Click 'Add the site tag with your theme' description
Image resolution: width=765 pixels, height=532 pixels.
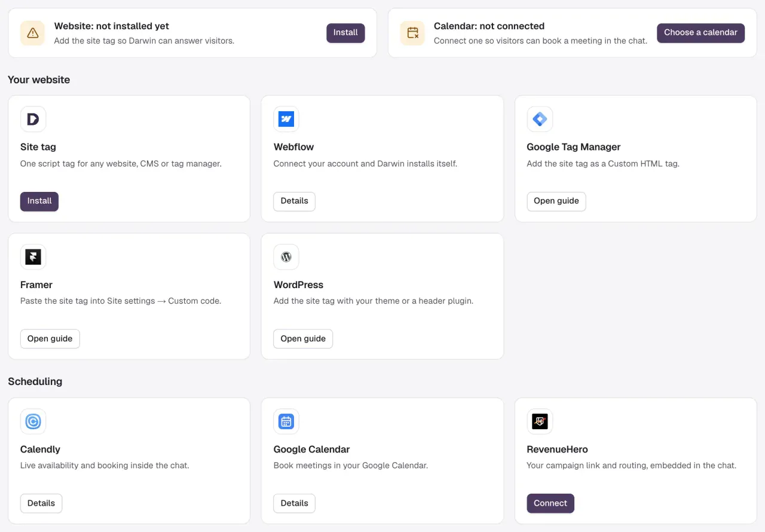click(x=374, y=301)
